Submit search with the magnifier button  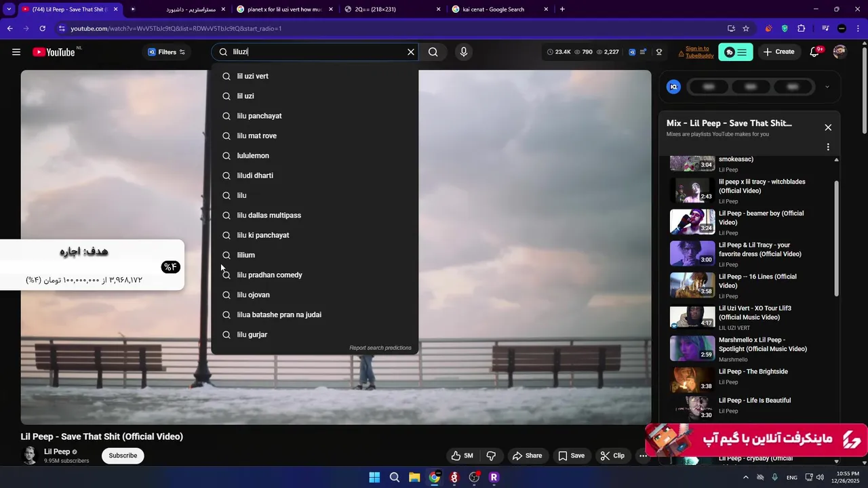433,52
